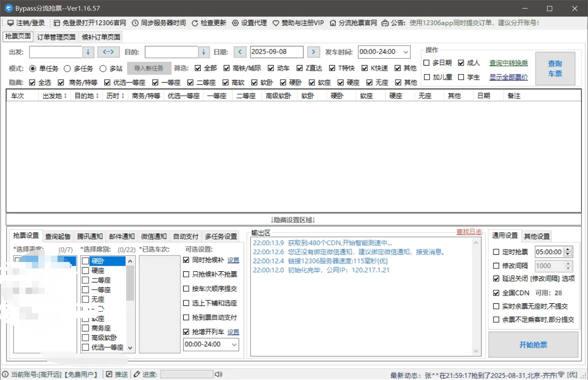Check the 学生 passenger option
Image resolution: width=588 pixels, height=380 pixels.
pyautogui.click(x=462, y=77)
